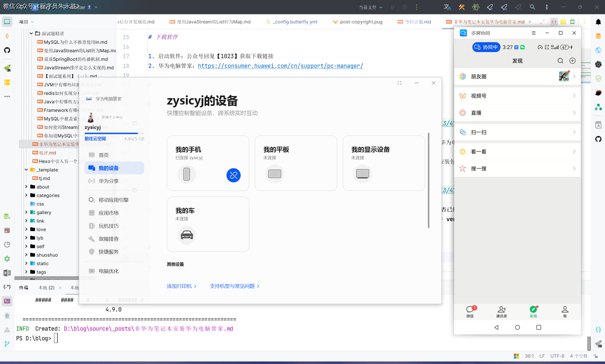Screen dimensions: 605x364
Task: Click the translate icon in top toolbar
Action: click(x=447, y=7)
